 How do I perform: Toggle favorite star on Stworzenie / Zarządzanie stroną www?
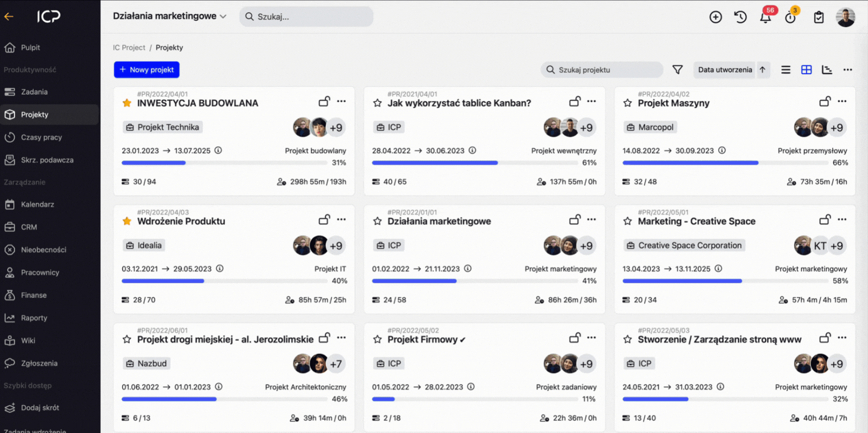(628, 339)
